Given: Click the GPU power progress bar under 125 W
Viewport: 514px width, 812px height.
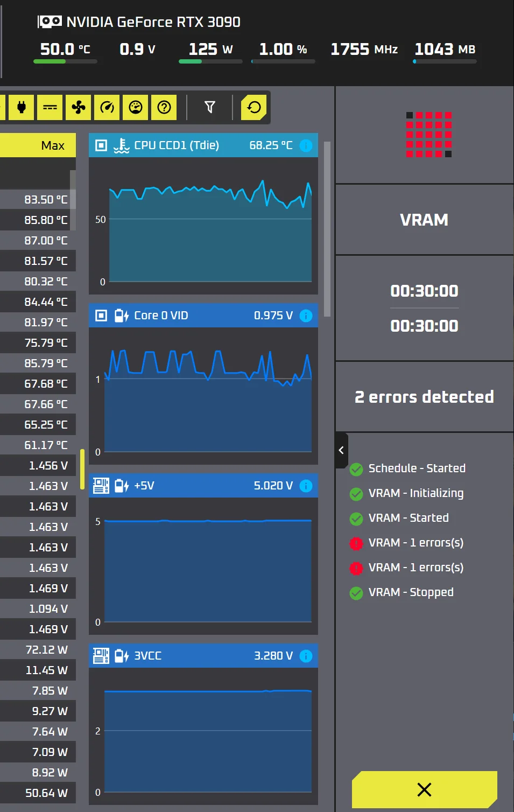Looking at the screenshot, I should pyautogui.click(x=210, y=61).
